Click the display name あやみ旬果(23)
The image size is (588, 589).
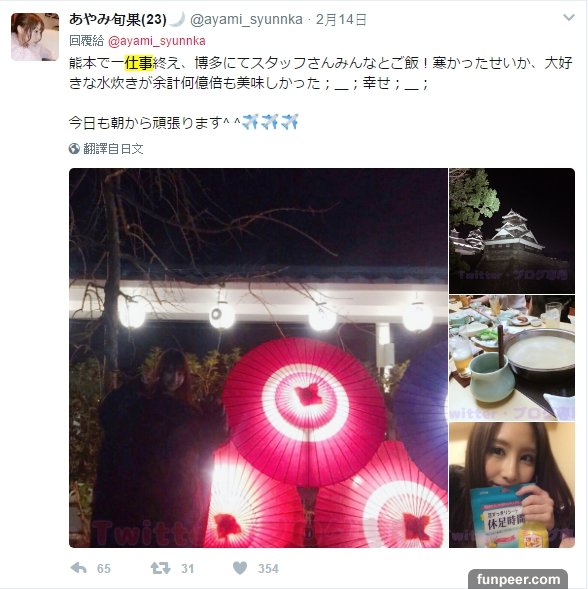coord(118,20)
